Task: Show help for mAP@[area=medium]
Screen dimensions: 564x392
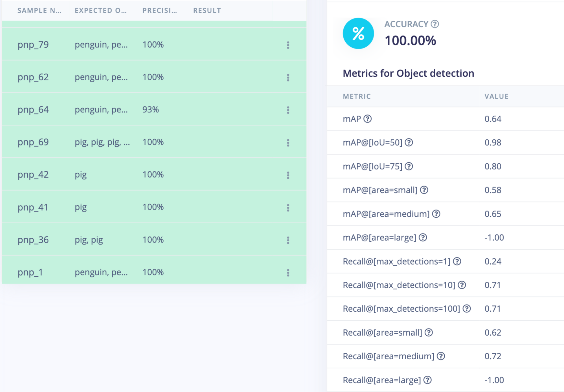Action: pyautogui.click(x=436, y=214)
